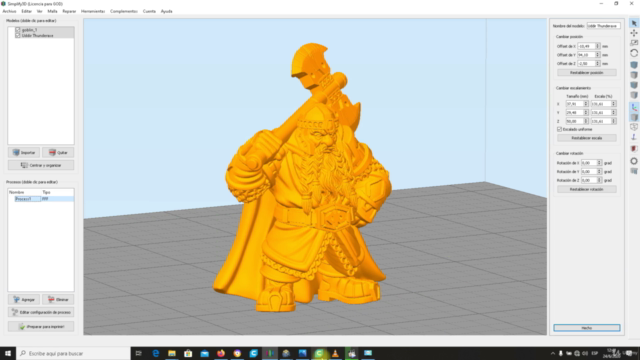Click the ring-shaped icon in right toolbar

click(634, 161)
